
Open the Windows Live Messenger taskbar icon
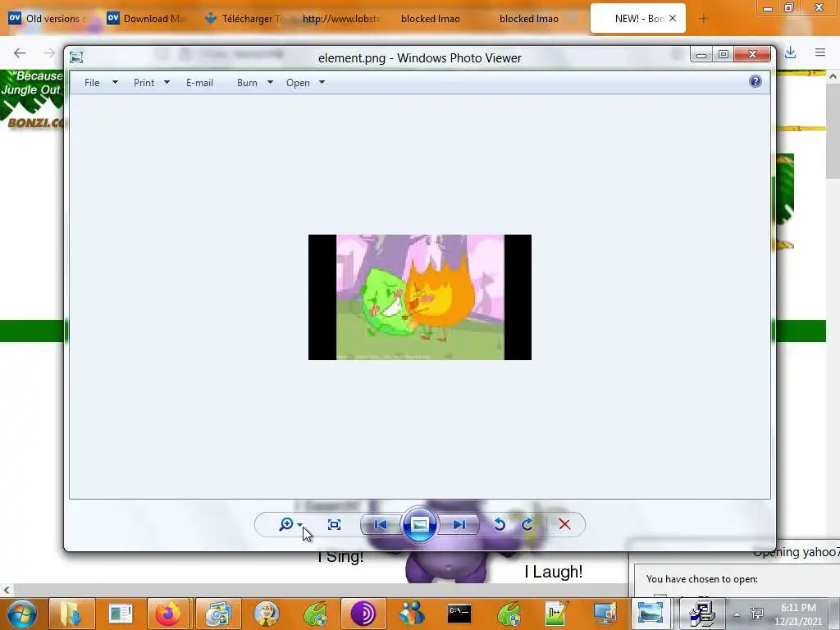click(x=412, y=614)
